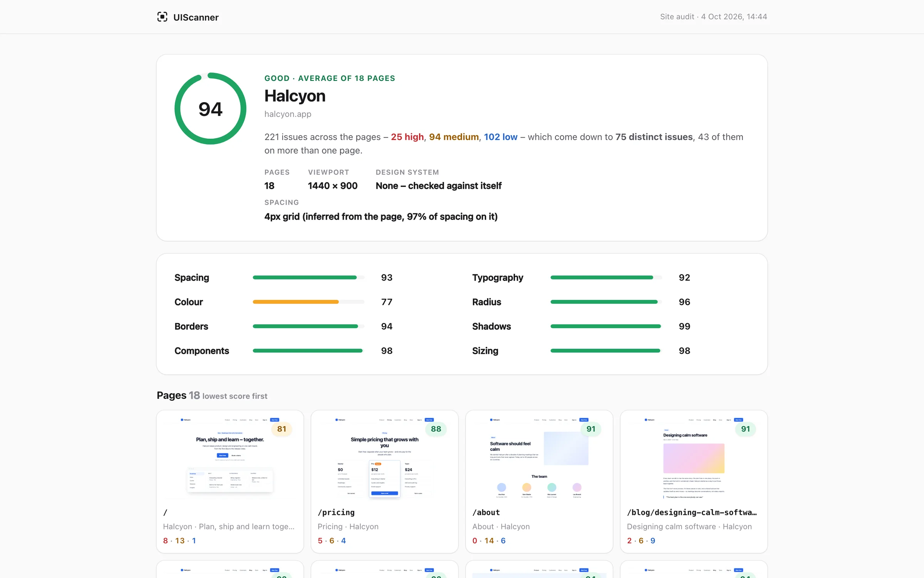
Task: Click the Components category label
Action: tap(202, 351)
